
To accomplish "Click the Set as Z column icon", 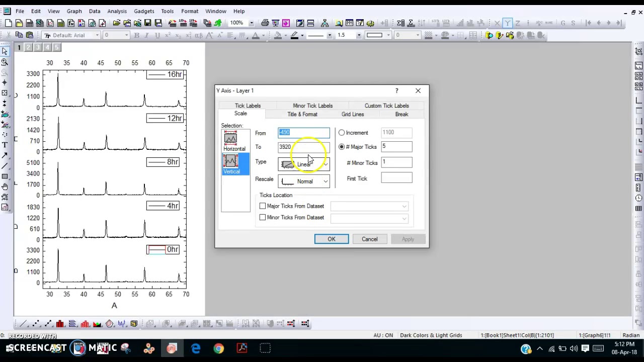I will [518, 23].
